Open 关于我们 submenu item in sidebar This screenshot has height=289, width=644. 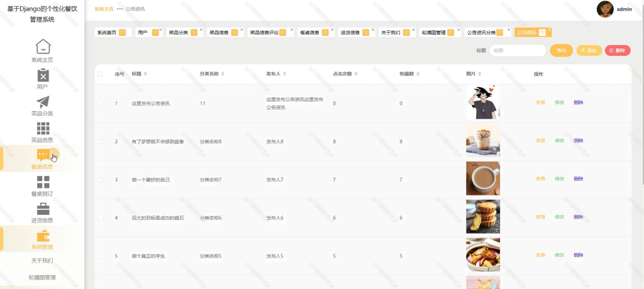(x=42, y=261)
